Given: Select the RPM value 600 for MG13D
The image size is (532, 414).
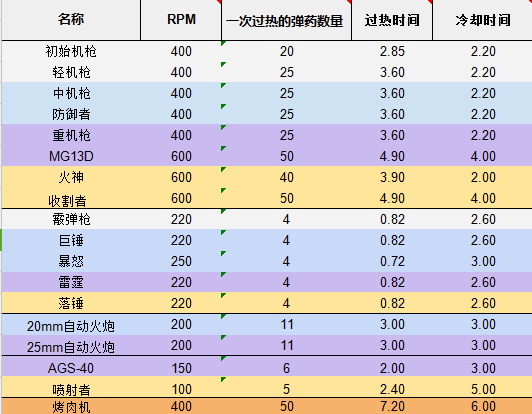Looking at the screenshot, I should click(181, 156).
